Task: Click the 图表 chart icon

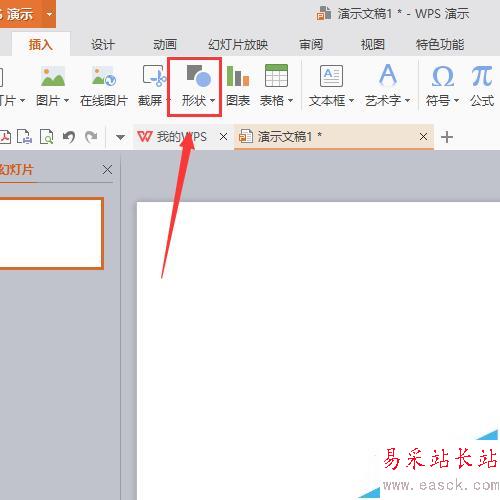Action: pyautogui.click(x=238, y=76)
